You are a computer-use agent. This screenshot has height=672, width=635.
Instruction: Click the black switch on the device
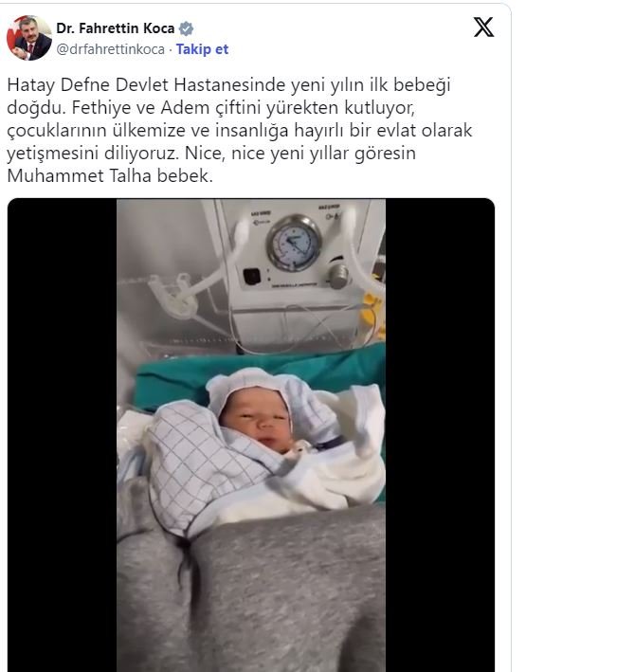(x=251, y=277)
